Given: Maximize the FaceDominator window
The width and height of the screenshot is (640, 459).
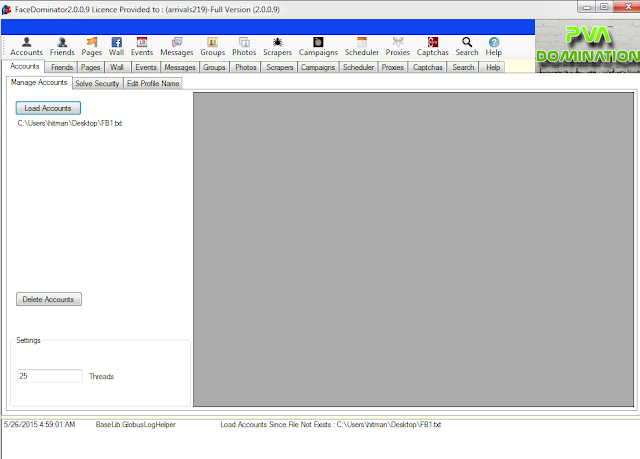Looking at the screenshot, I should [604, 7].
